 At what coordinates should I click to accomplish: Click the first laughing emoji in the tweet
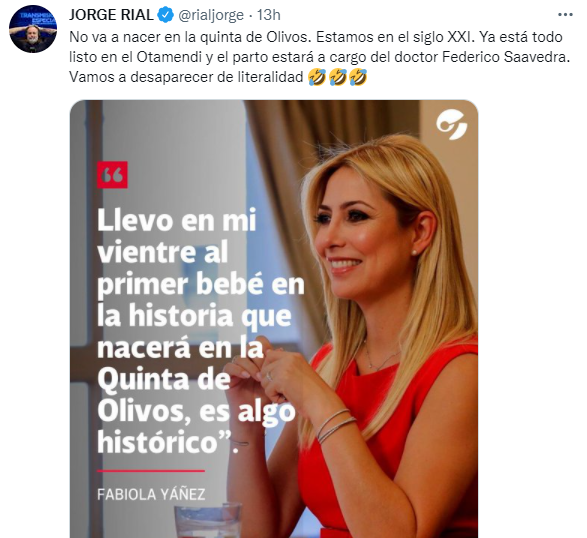click(316, 77)
